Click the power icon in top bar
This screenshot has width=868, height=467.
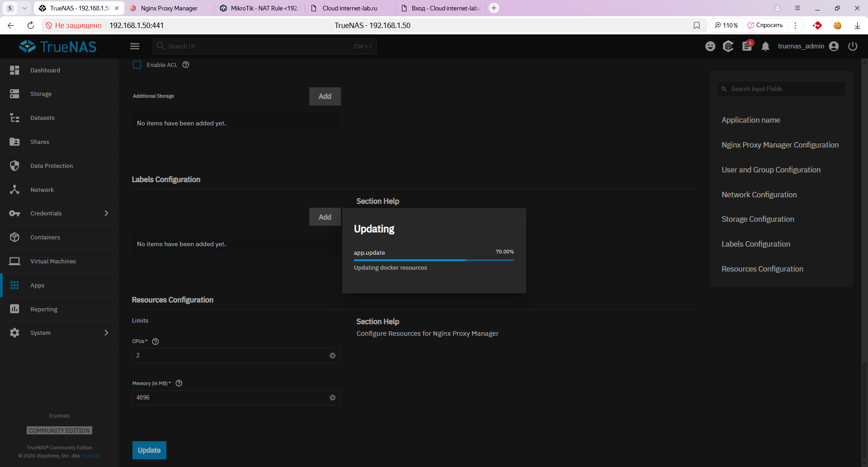853,46
